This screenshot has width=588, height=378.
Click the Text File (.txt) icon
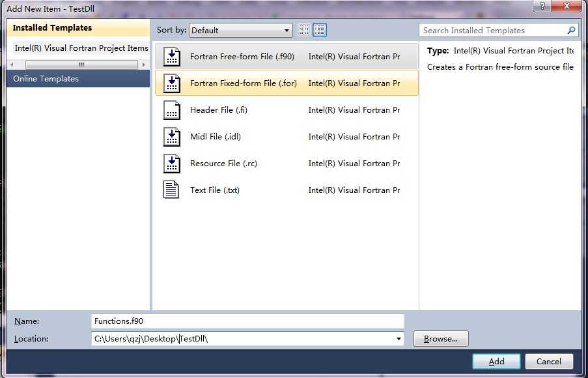171,190
